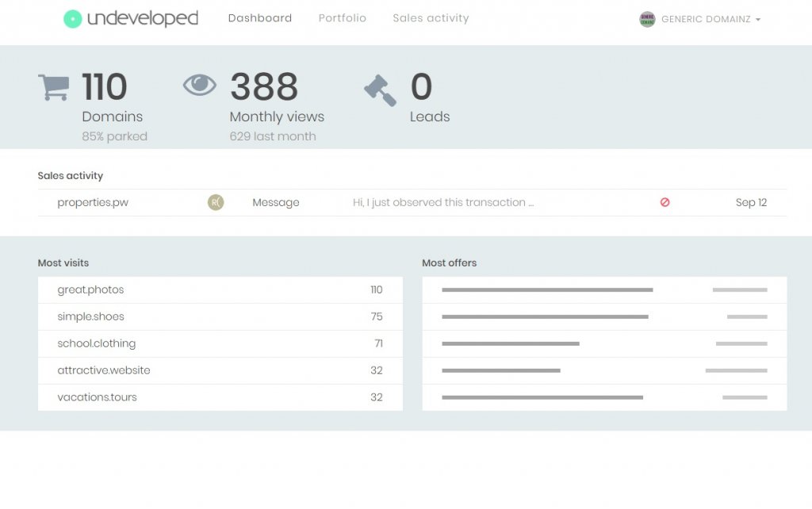Image resolution: width=812 pixels, height=509 pixels.
Task: Click the red blocked icon in Sales activity
Action: pyautogui.click(x=665, y=202)
